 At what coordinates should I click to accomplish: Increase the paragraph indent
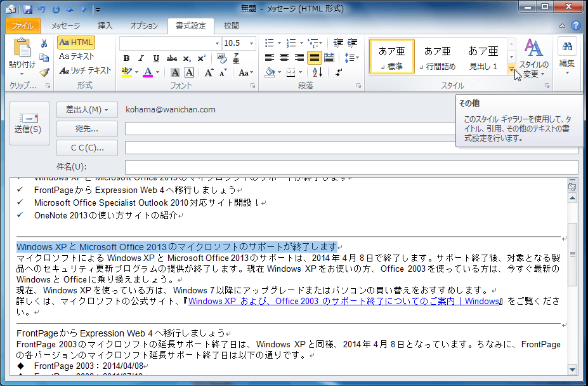(352, 43)
